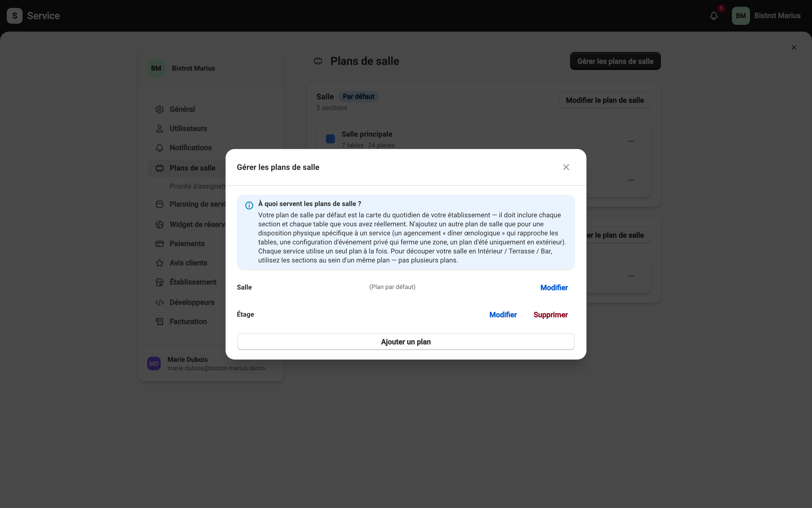Open Priorité d'assignation sub-item
Image resolution: width=812 pixels, height=508 pixels.
197,186
